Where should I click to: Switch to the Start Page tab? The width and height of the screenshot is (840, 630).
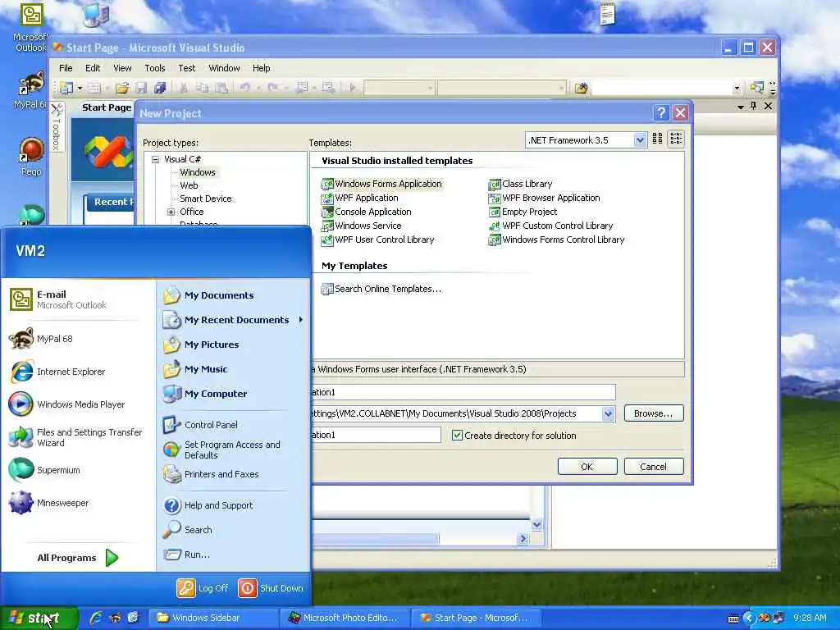click(x=107, y=107)
